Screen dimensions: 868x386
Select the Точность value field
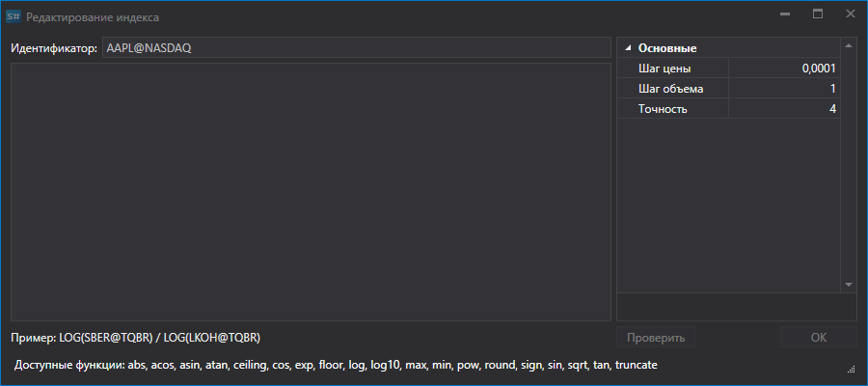click(x=784, y=108)
